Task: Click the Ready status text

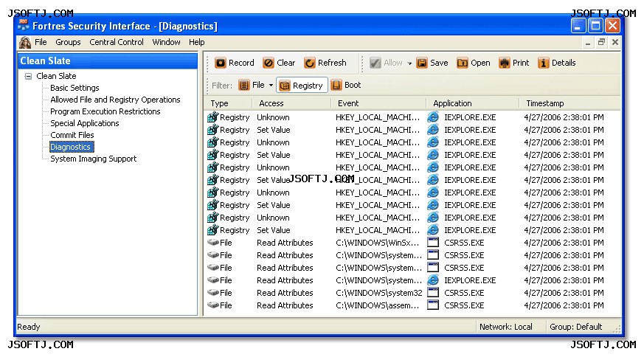Action: (28, 327)
